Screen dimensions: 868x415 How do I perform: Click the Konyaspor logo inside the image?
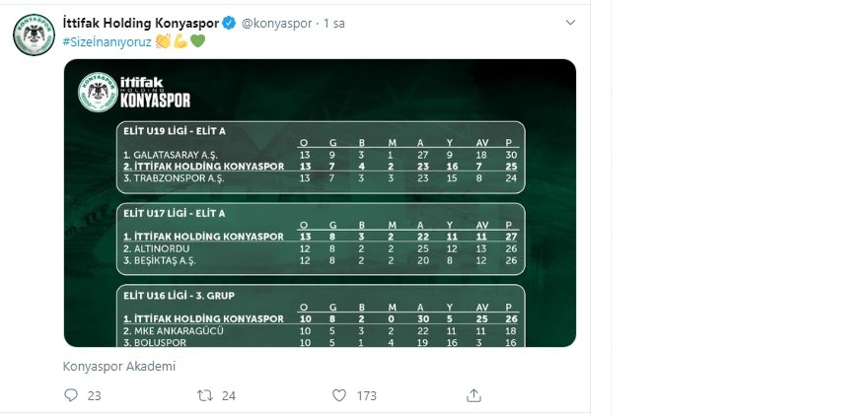click(98, 93)
